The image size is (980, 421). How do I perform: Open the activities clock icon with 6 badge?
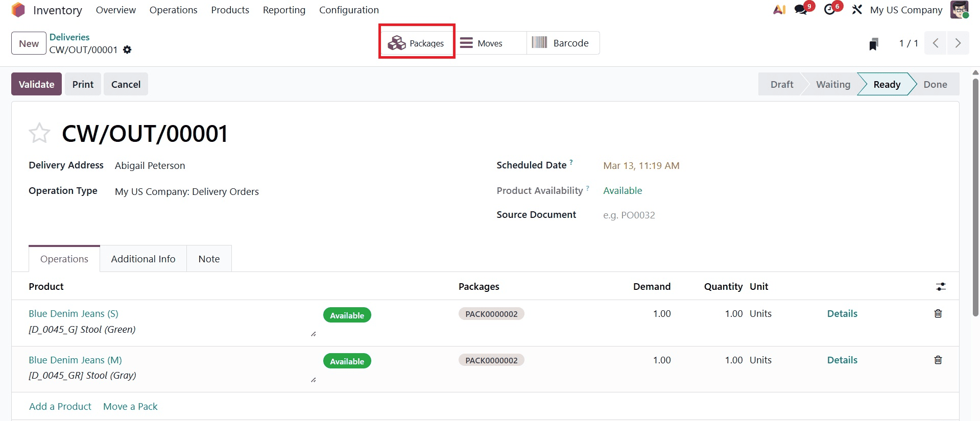pos(830,10)
